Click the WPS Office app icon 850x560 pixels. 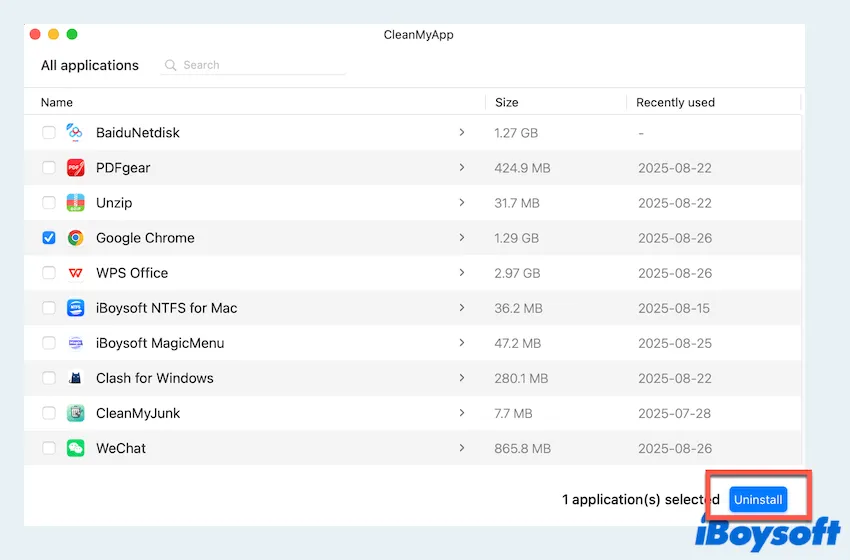tap(75, 273)
